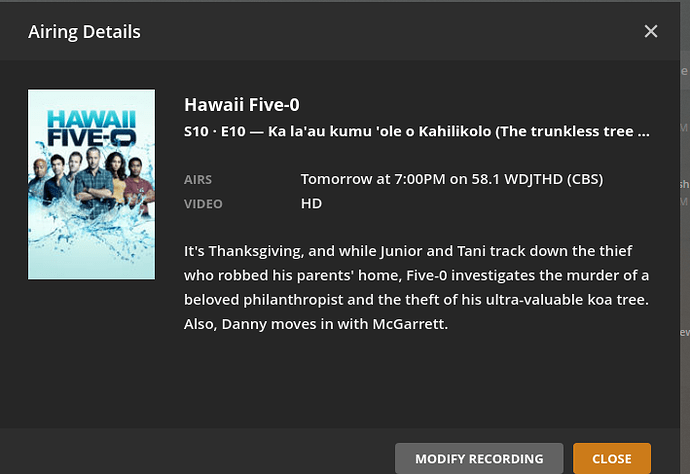Viewport: 690px width, 474px height.
Task: Click the AIRS field label
Action: (200, 180)
